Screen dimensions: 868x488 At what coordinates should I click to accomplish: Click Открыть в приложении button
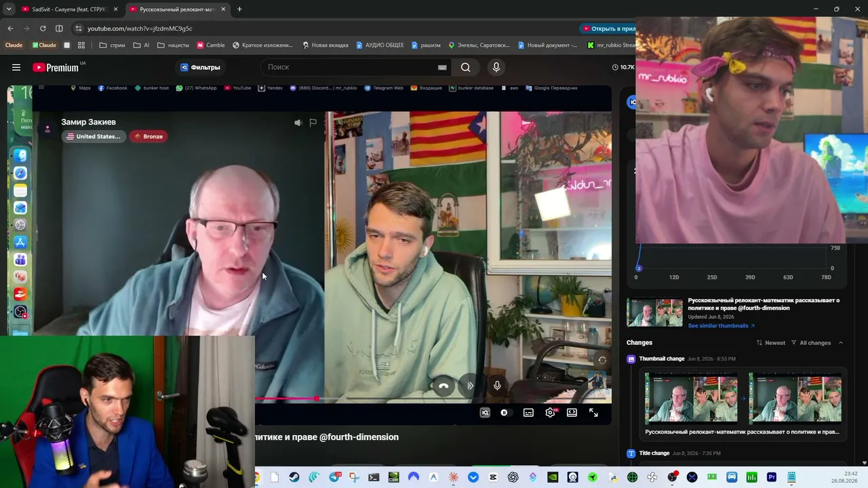coord(608,28)
